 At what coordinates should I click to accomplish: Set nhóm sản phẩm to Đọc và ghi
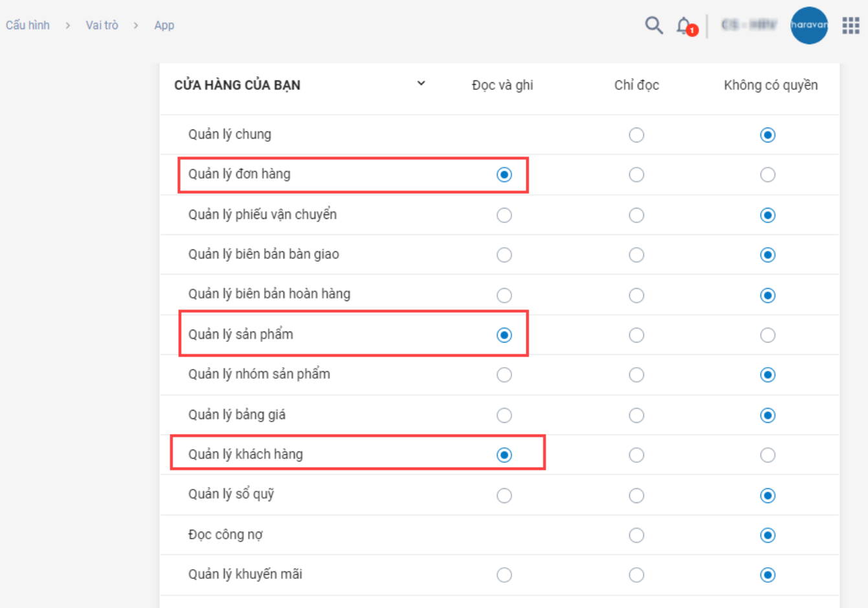click(x=504, y=375)
